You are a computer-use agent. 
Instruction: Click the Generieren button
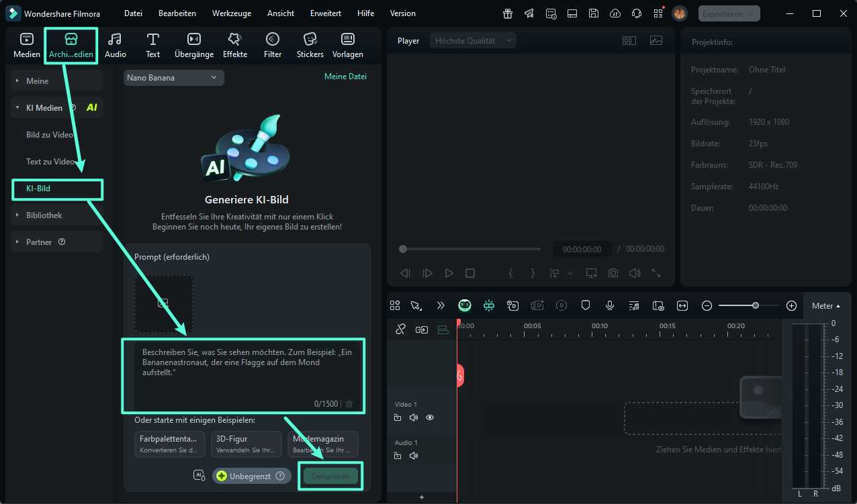(x=330, y=476)
